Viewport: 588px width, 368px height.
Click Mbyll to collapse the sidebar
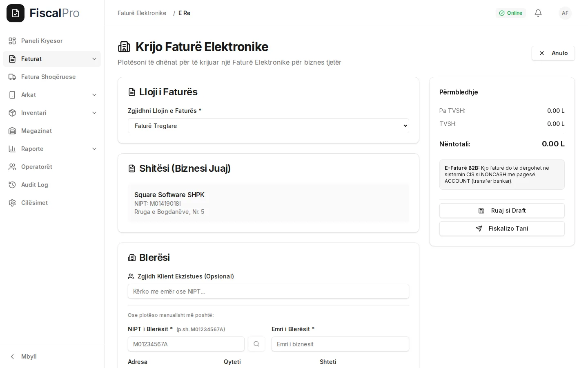coord(52,357)
